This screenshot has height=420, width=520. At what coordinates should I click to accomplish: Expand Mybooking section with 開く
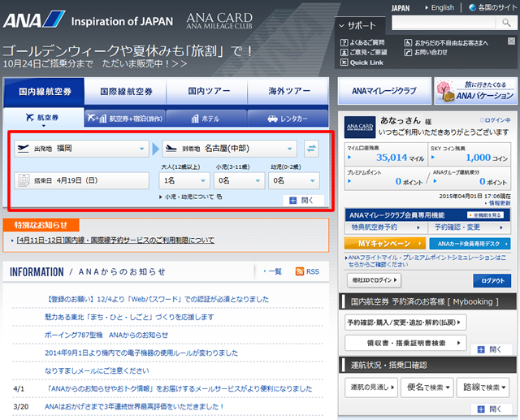tap(491, 349)
